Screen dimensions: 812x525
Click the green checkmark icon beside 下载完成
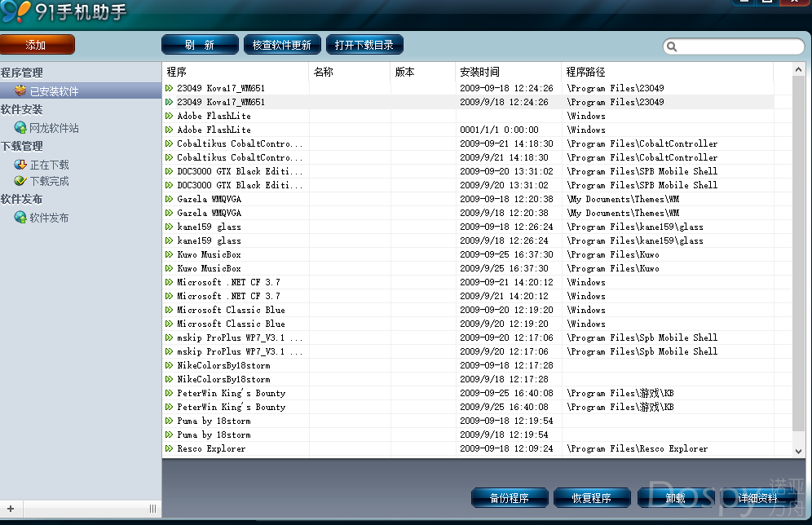(x=20, y=180)
